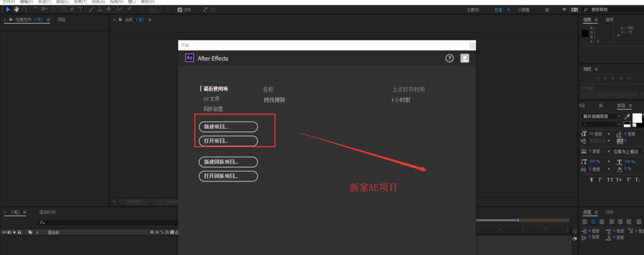Play the preview in Preview panel
The width and height of the screenshot is (644, 255).
point(612,78)
